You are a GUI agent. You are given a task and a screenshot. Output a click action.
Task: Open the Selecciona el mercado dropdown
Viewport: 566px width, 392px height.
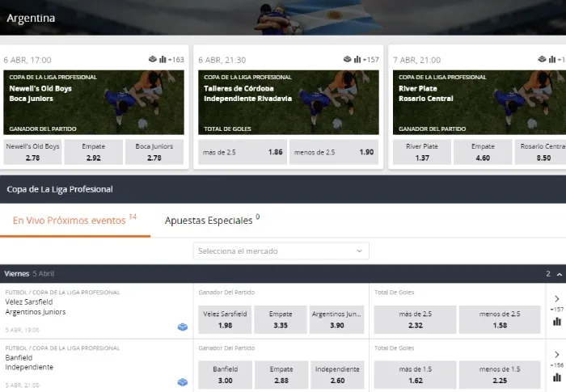[281, 251]
